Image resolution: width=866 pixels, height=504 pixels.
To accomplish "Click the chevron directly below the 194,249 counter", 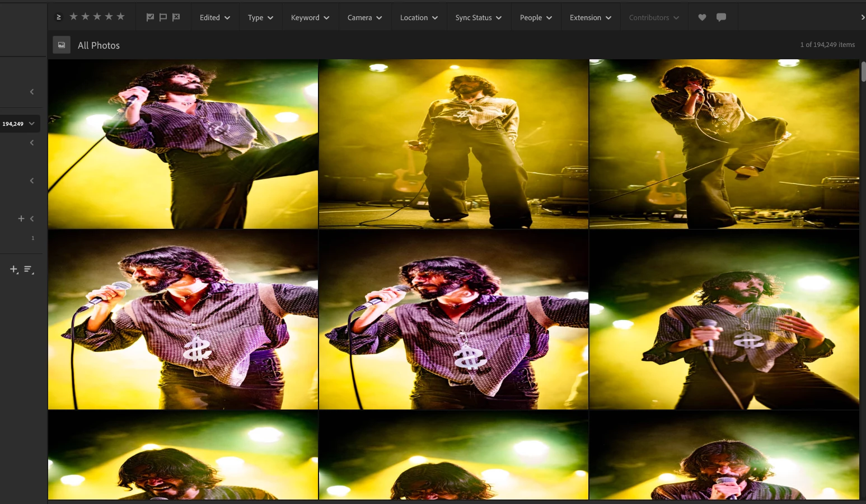I will [x=32, y=143].
